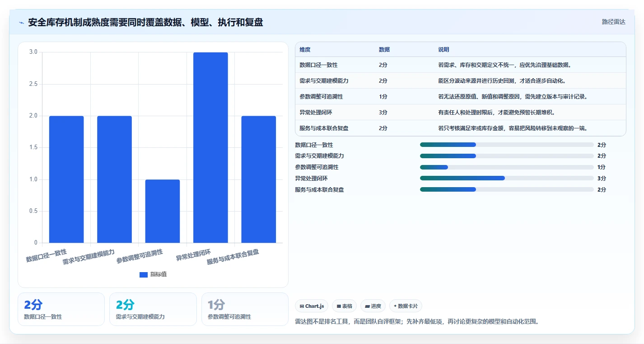
Task: Click the lightning icon beside the title
Action: tap(22, 23)
